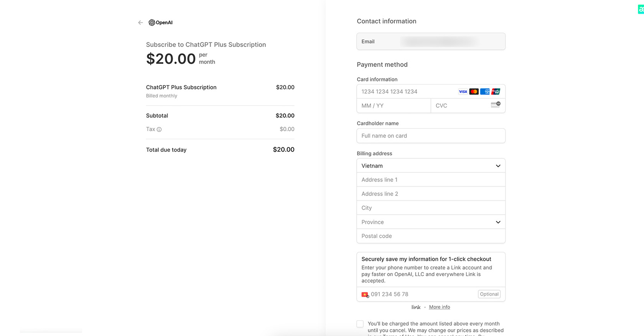Click the green extension icon in corner

(641, 9)
